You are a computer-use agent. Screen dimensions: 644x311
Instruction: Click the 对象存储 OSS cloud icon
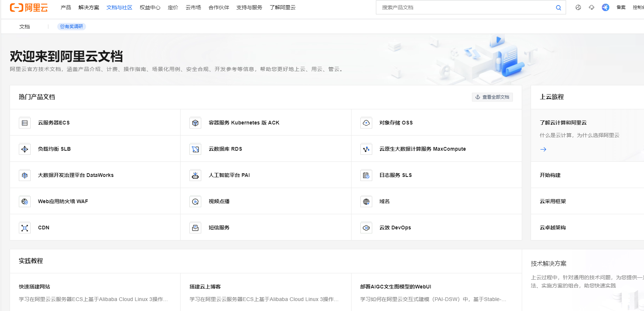point(366,123)
